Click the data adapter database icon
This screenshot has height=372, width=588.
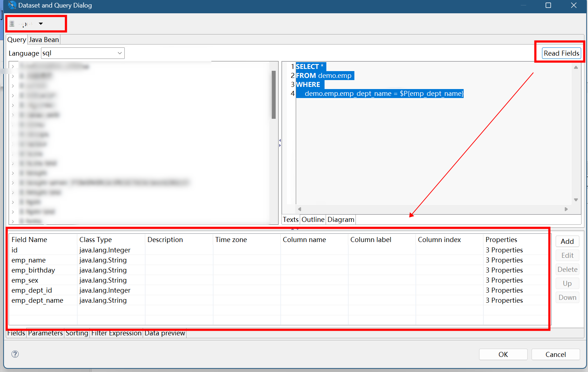(x=12, y=24)
